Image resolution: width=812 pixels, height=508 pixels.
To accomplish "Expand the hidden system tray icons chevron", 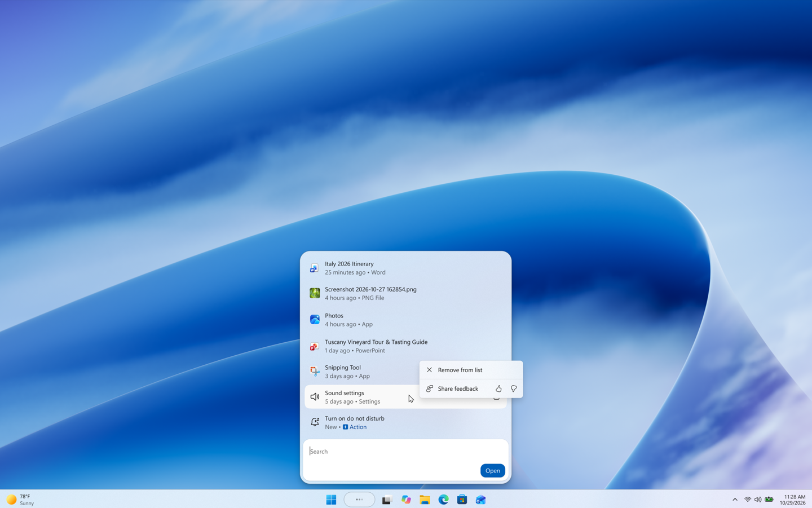I will coord(735,500).
